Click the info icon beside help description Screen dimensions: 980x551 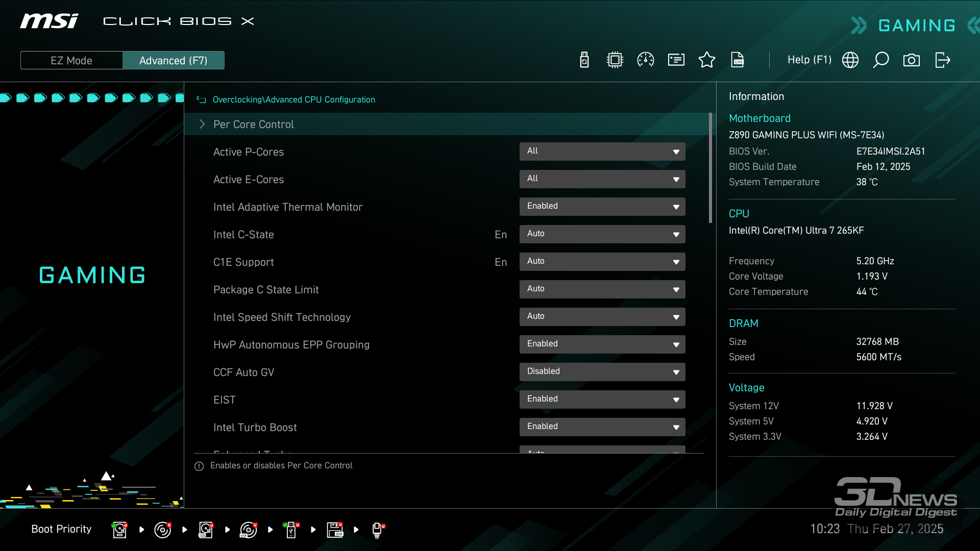click(199, 466)
